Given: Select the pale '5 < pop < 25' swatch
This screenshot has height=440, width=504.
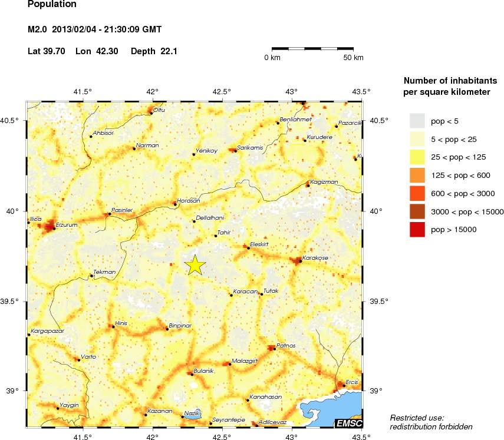Looking at the screenshot, I should (x=417, y=139).
